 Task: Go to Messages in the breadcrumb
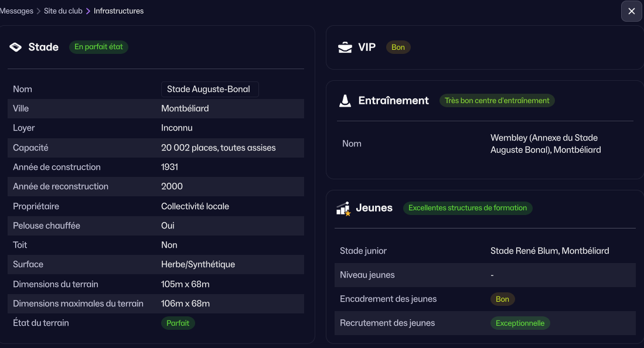pyautogui.click(x=16, y=11)
